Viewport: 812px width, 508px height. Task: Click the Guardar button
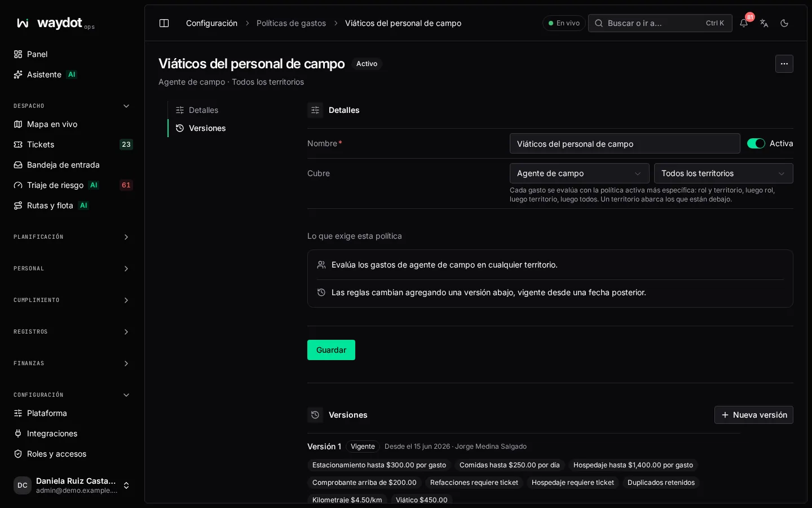(x=331, y=350)
